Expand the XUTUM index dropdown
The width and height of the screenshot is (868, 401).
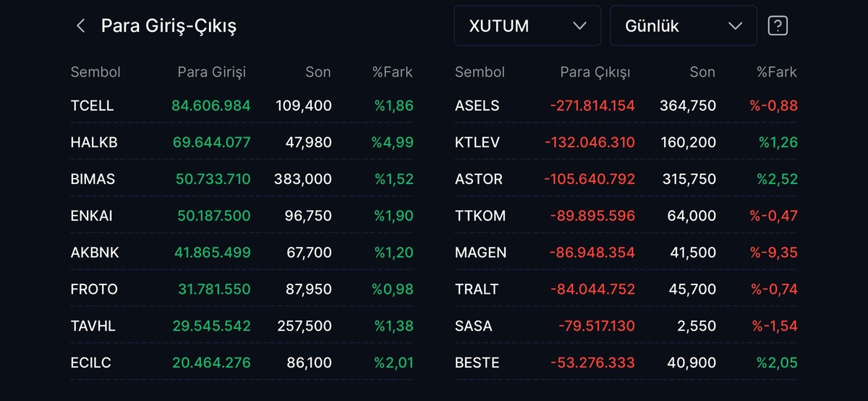click(527, 26)
